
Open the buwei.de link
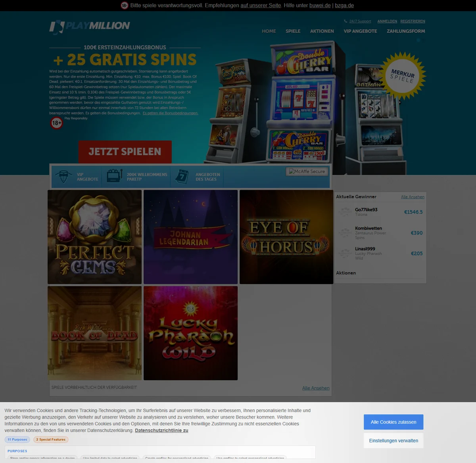tap(320, 6)
